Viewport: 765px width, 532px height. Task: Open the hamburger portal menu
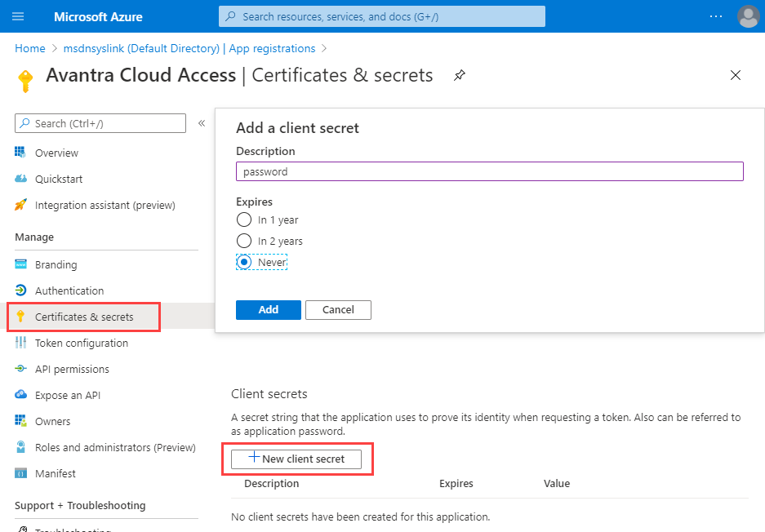tap(18, 16)
